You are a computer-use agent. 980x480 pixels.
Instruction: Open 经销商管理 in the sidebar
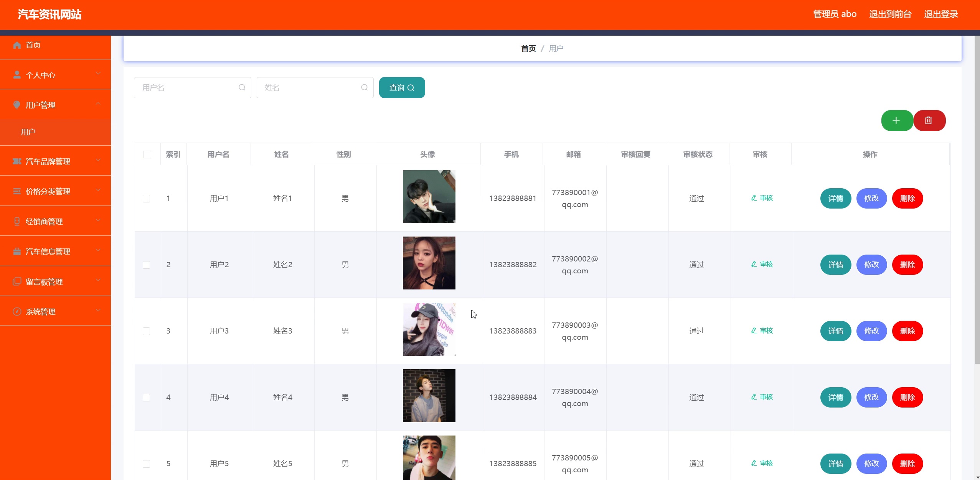pos(55,222)
